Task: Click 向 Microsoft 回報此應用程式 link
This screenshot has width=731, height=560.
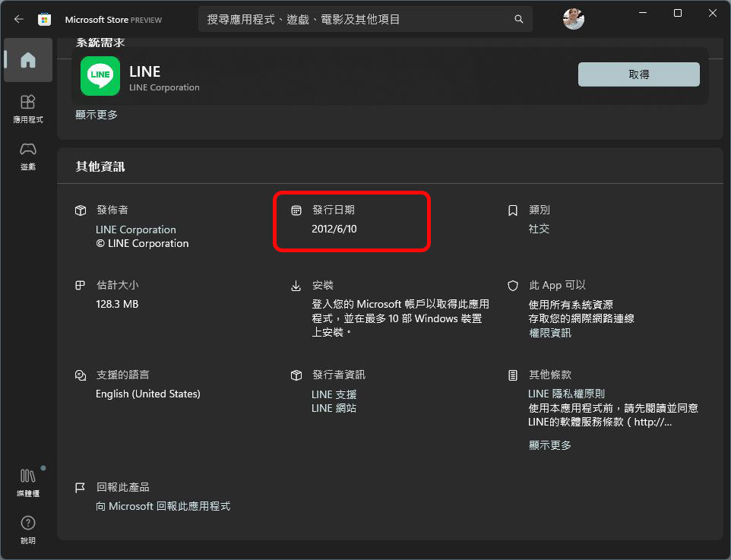Action: (x=163, y=506)
